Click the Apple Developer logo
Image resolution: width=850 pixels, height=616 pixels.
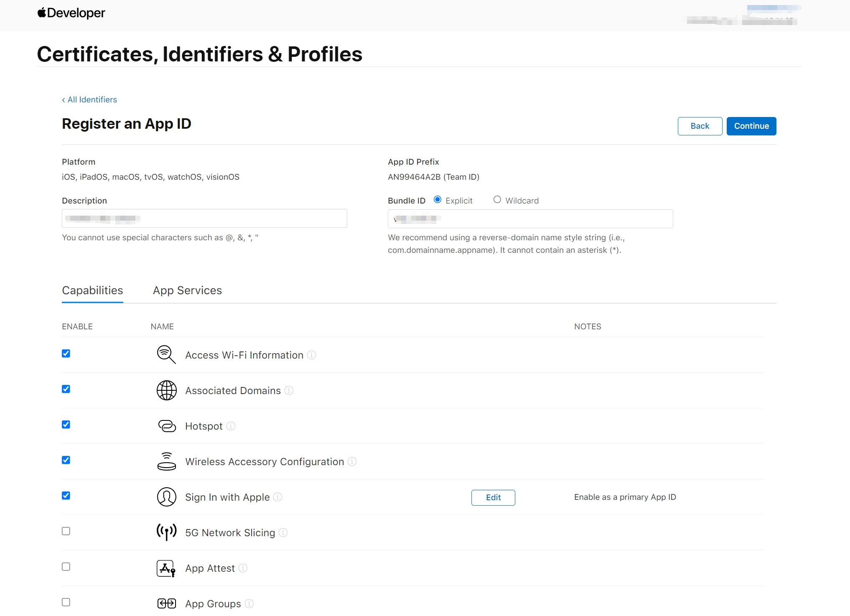pyautogui.click(x=71, y=13)
